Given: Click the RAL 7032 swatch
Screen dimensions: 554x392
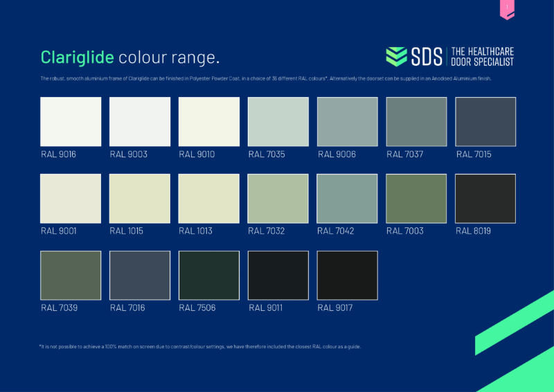Looking at the screenshot, I should 278,198.
